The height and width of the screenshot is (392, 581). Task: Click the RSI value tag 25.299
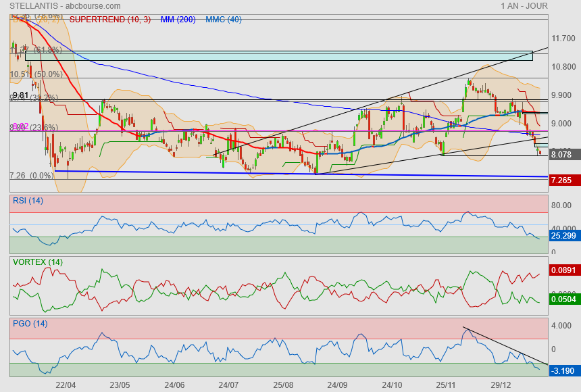pyautogui.click(x=563, y=236)
